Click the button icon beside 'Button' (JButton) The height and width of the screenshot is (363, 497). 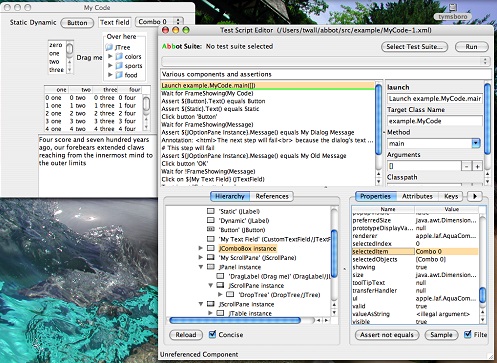[211, 230]
